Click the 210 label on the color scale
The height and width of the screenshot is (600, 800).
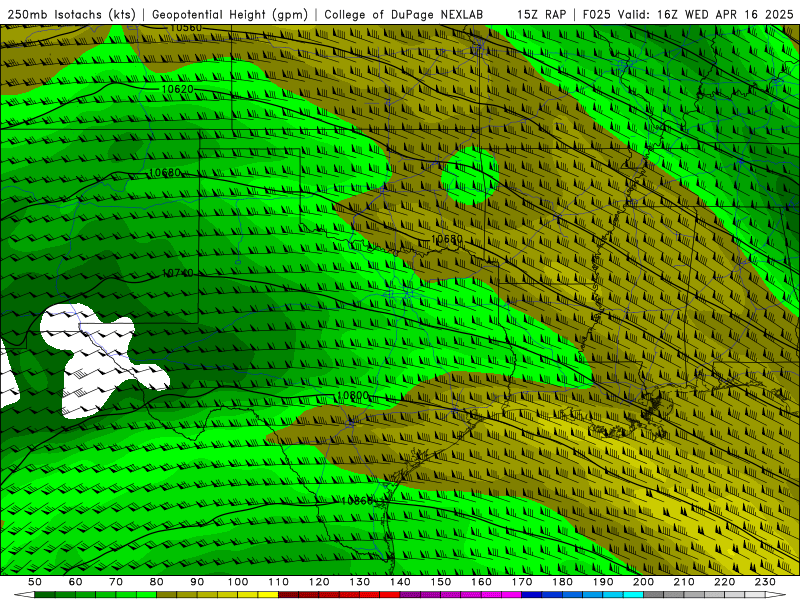[x=684, y=582]
